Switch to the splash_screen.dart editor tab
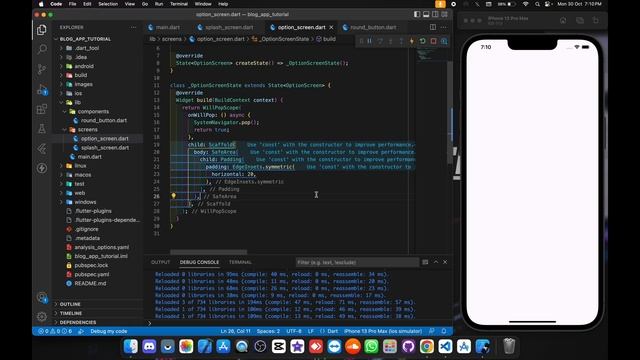640x360 pixels. [225, 27]
